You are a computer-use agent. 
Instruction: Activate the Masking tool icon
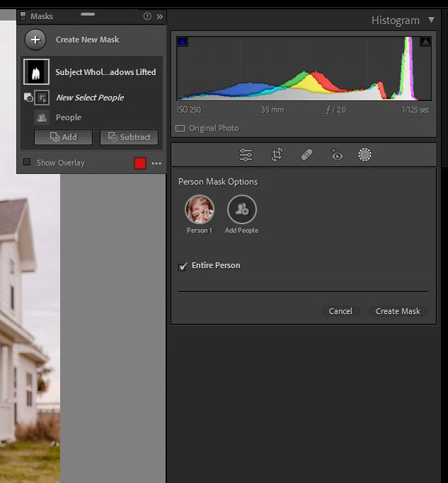[364, 155]
